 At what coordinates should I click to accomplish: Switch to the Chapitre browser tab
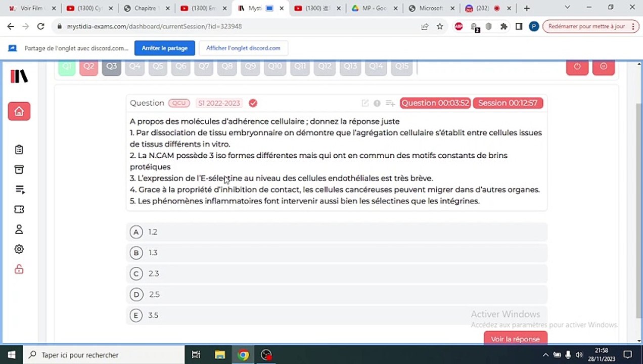click(x=147, y=8)
